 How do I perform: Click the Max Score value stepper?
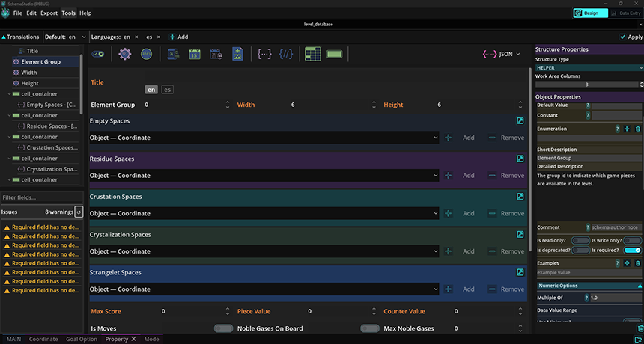tap(228, 311)
